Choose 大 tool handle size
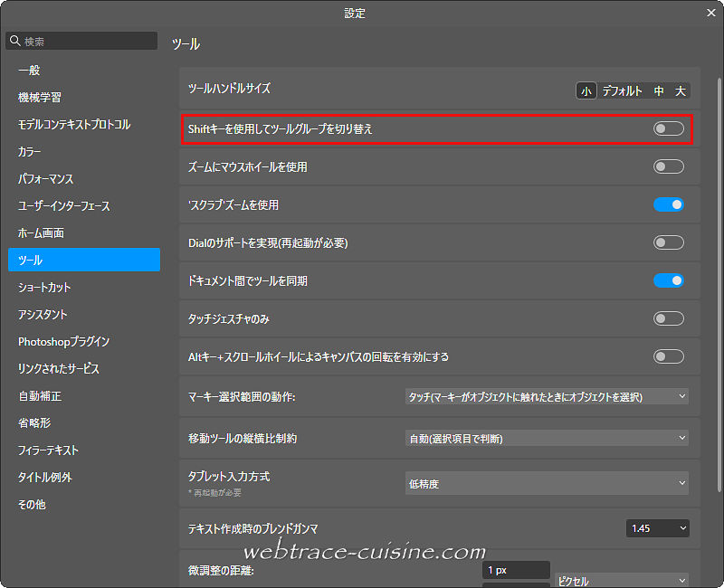This screenshot has height=588, width=724. (680, 91)
